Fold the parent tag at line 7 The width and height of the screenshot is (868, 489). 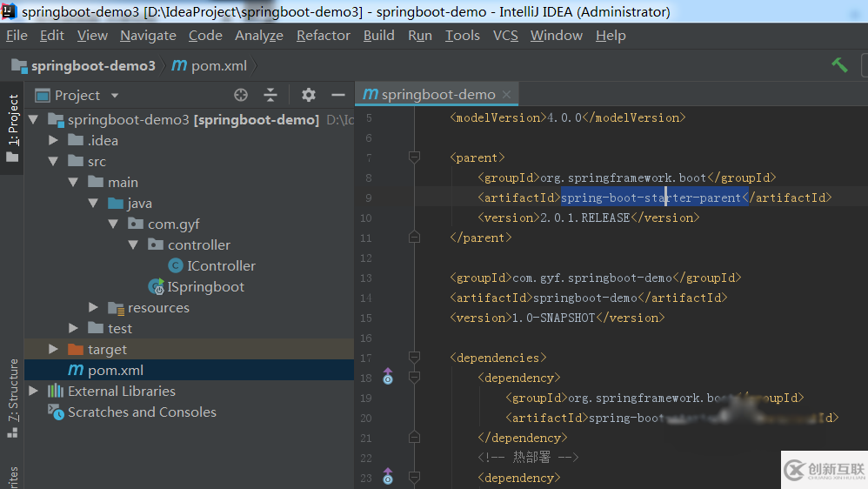tap(414, 157)
